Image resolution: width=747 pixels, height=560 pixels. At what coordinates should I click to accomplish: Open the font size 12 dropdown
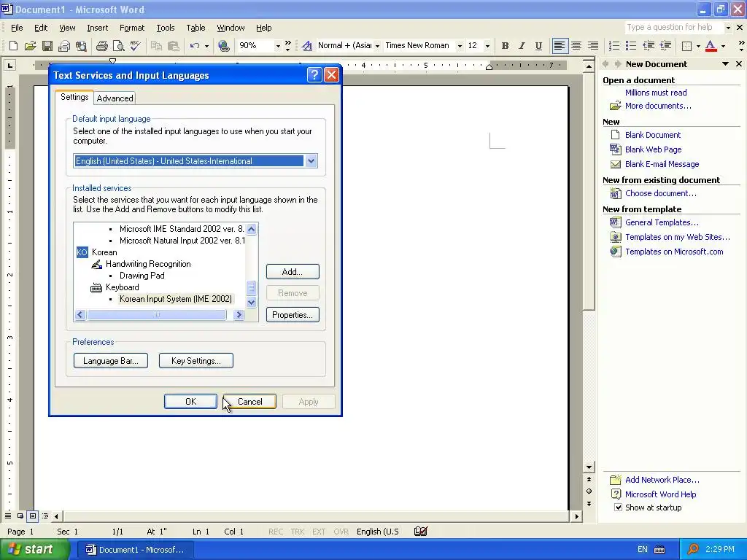point(487,46)
